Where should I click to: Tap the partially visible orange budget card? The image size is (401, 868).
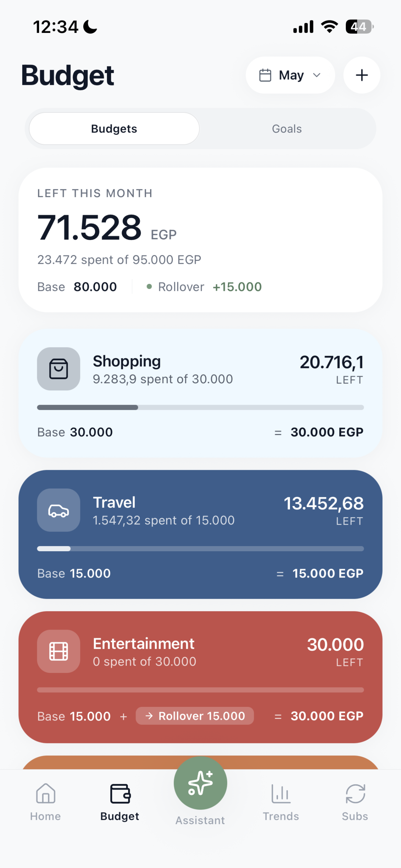pyautogui.click(x=200, y=762)
